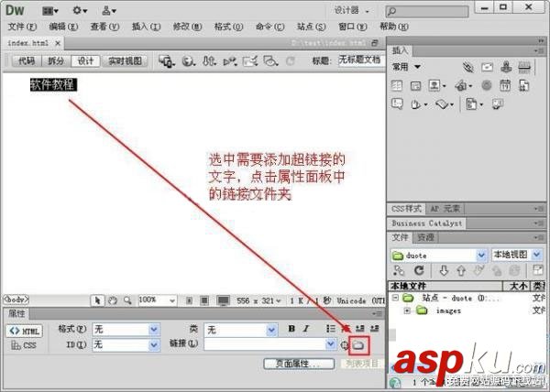Select the Hand tool in status bar

pyautogui.click(x=112, y=300)
